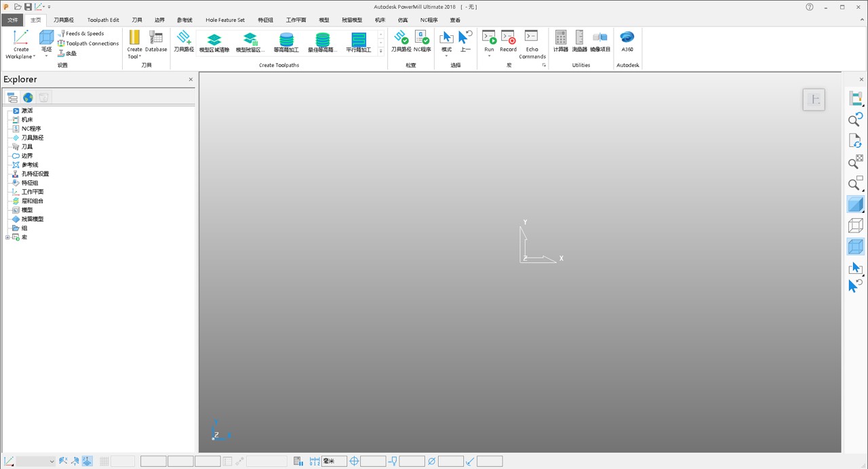Open the active workplane combo box in status bar
Image resolution: width=868 pixels, height=469 pixels.
35,462
